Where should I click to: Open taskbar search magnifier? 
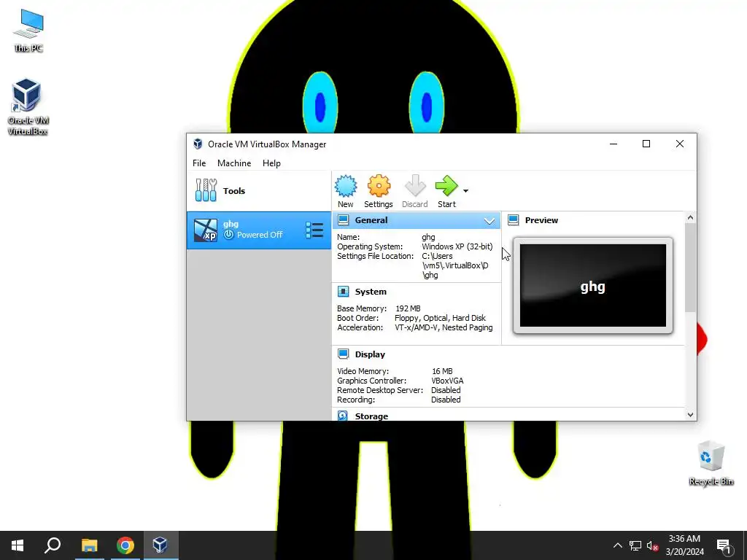click(x=53, y=545)
